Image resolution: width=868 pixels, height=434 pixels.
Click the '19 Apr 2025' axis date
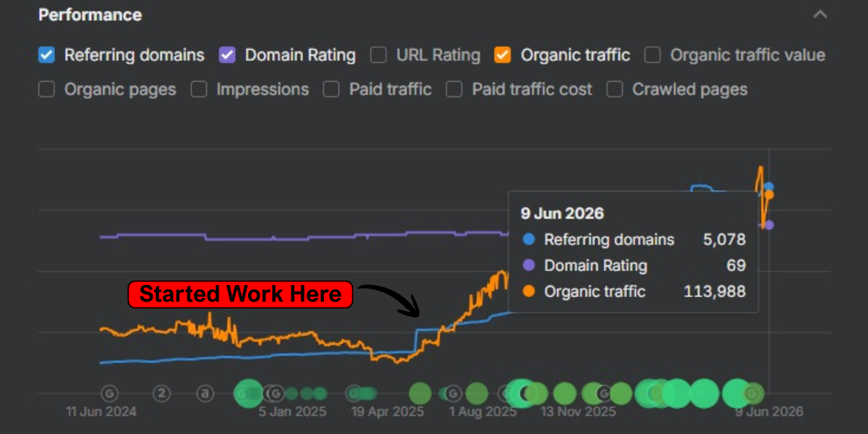(x=388, y=412)
